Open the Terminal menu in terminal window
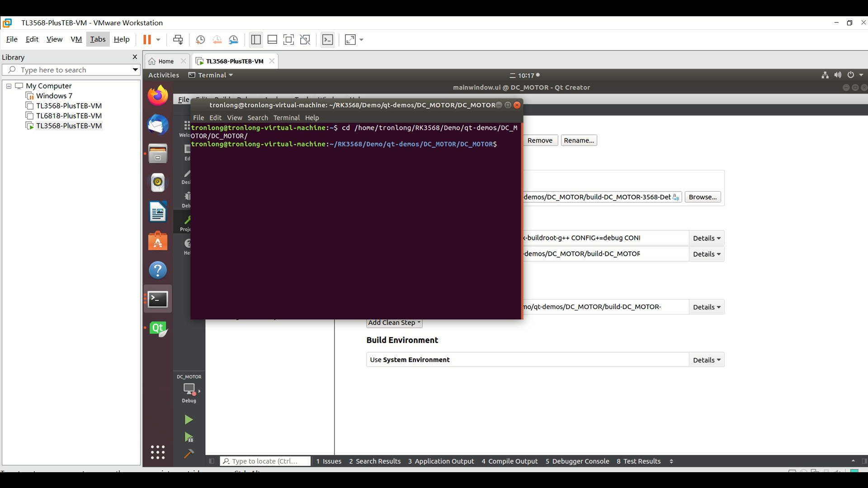 (286, 117)
